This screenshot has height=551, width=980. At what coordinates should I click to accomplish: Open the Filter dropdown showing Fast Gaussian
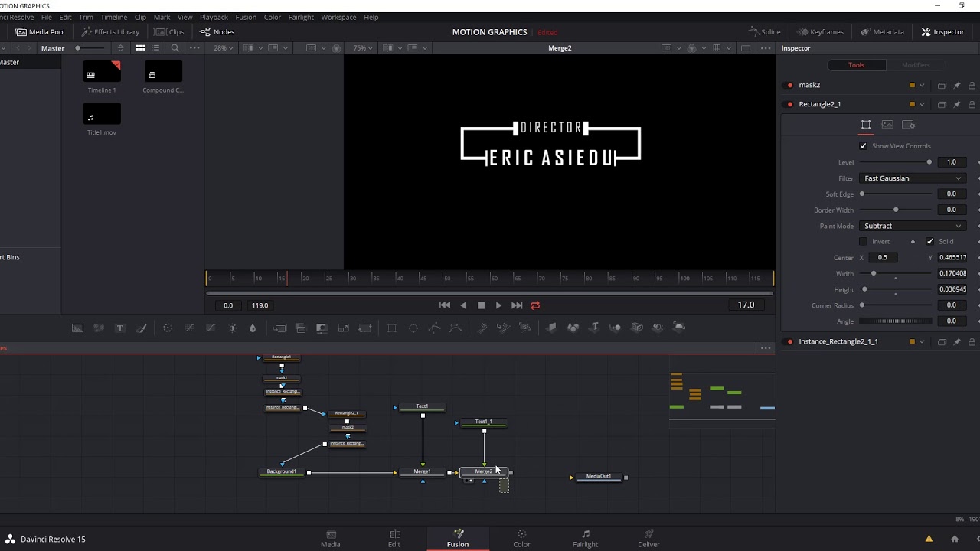coord(912,178)
